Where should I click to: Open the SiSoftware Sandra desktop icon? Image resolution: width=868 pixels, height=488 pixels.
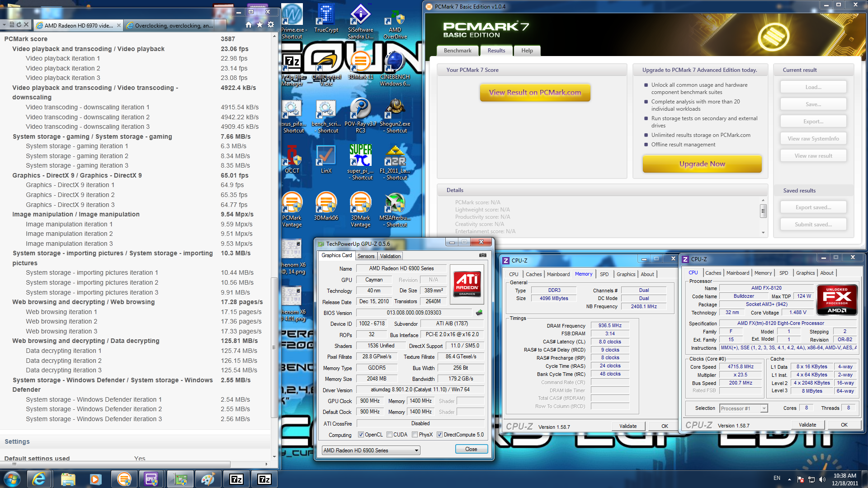point(360,20)
